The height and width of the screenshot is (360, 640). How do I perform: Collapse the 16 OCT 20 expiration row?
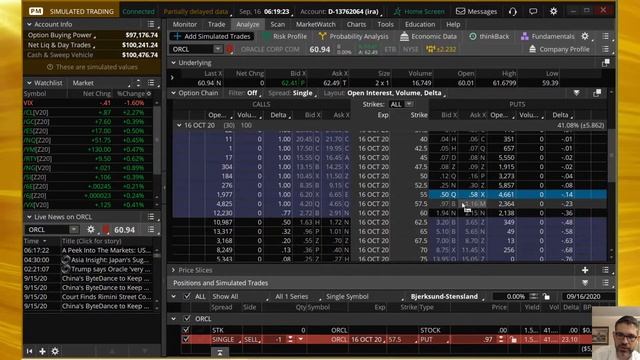click(x=179, y=125)
